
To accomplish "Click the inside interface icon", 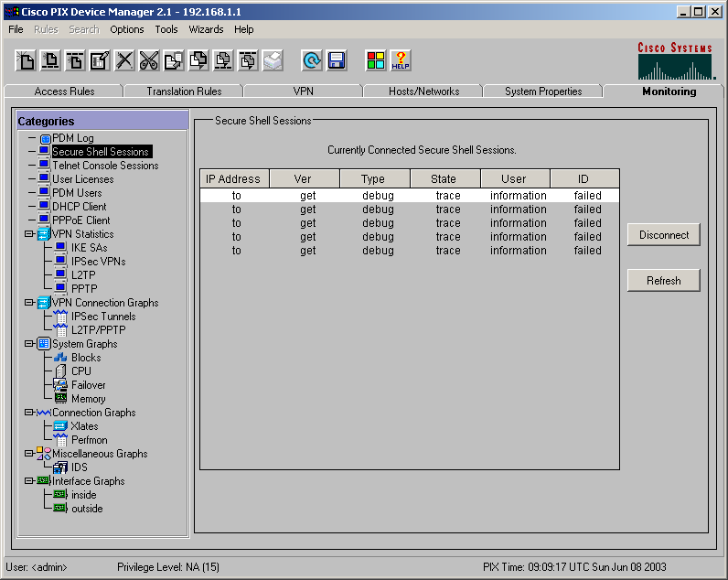I will pos(60,495).
